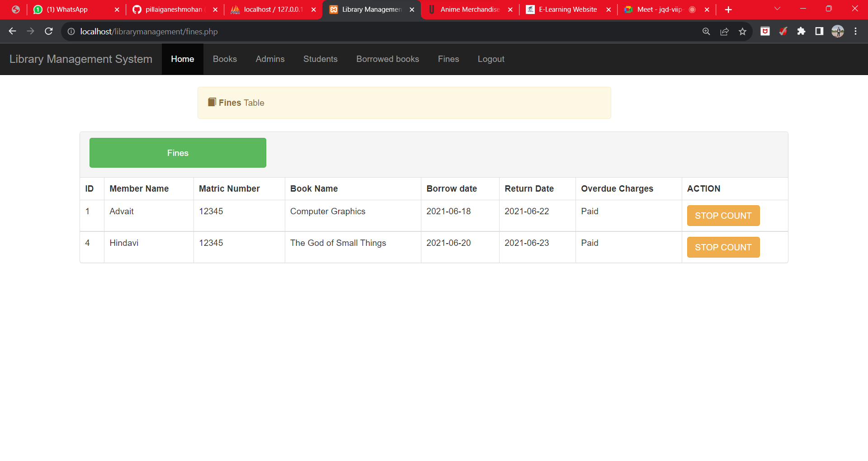Open the browser extensions puzzle icon
868x461 pixels.
(x=802, y=31)
